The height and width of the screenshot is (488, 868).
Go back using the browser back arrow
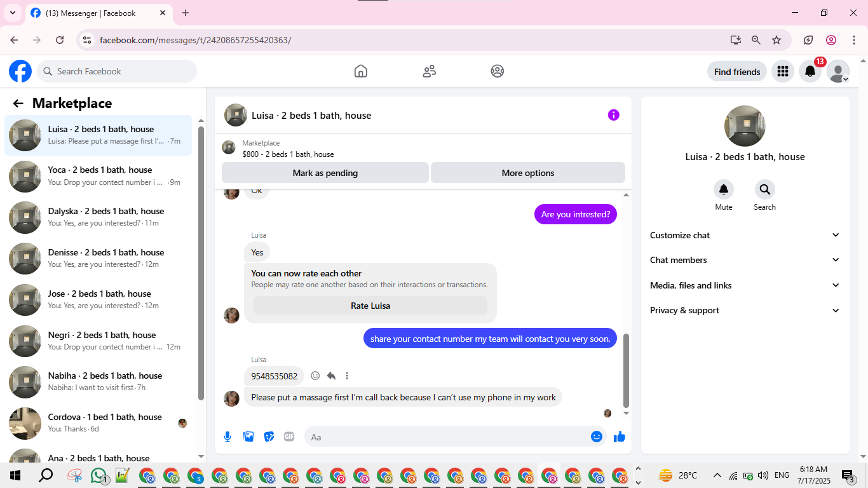click(x=14, y=40)
